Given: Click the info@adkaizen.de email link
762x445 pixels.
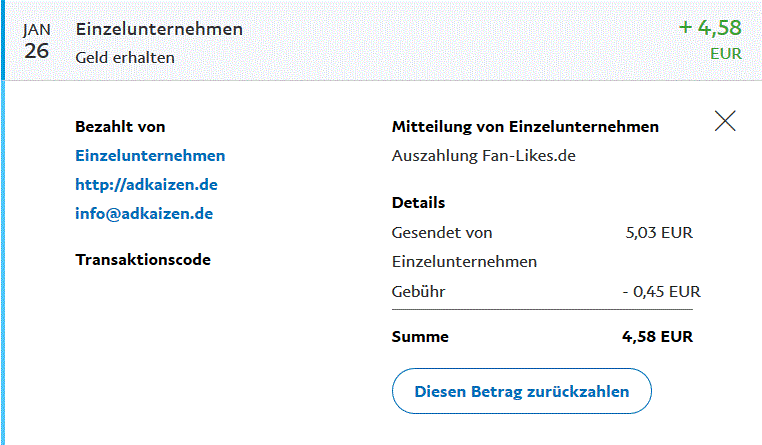Looking at the screenshot, I should pyautogui.click(x=144, y=213).
